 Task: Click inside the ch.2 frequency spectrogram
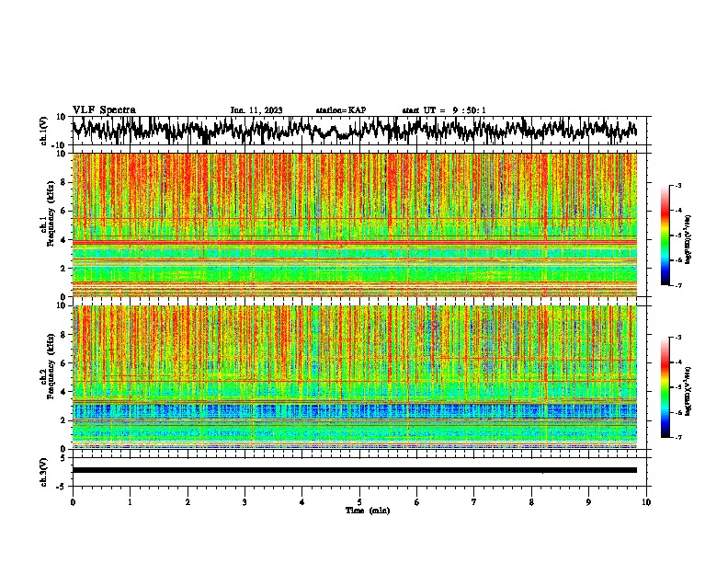point(354,377)
